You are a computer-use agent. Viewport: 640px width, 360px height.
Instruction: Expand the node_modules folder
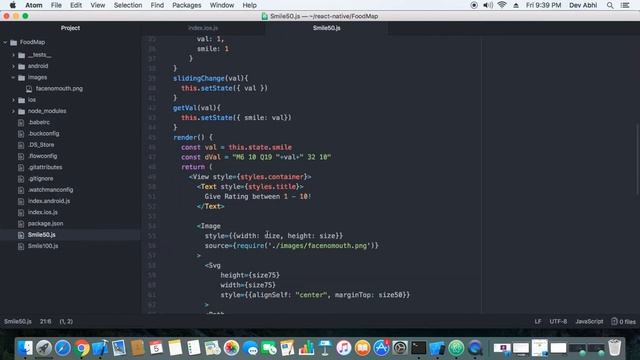click(13, 111)
